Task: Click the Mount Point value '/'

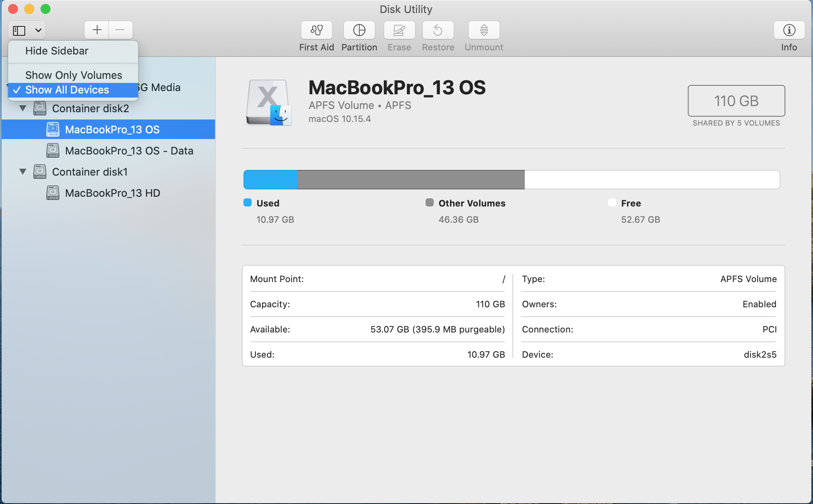Action: click(x=503, y=279)
